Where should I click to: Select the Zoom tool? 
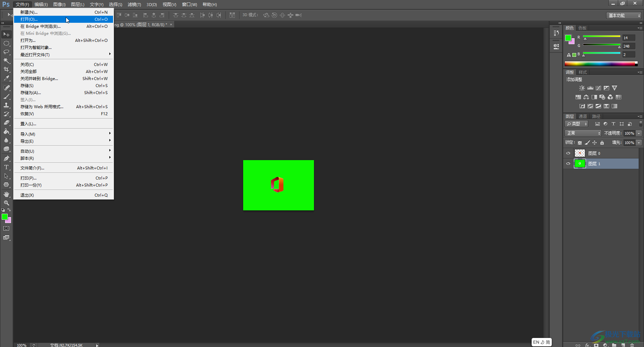click(x=6, y=203)
